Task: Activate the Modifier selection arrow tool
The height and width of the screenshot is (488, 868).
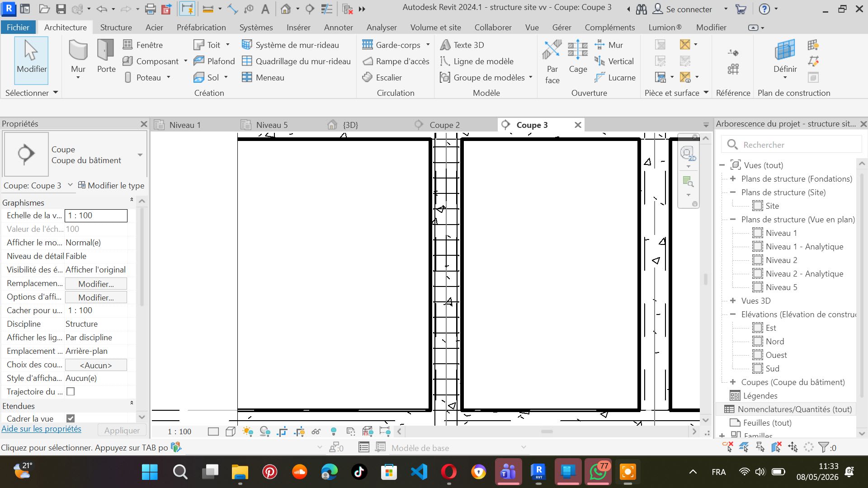Action: (31, 60)
